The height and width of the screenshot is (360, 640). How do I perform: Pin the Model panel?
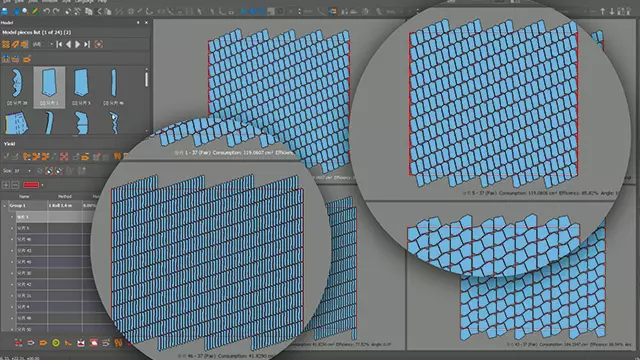138,22
